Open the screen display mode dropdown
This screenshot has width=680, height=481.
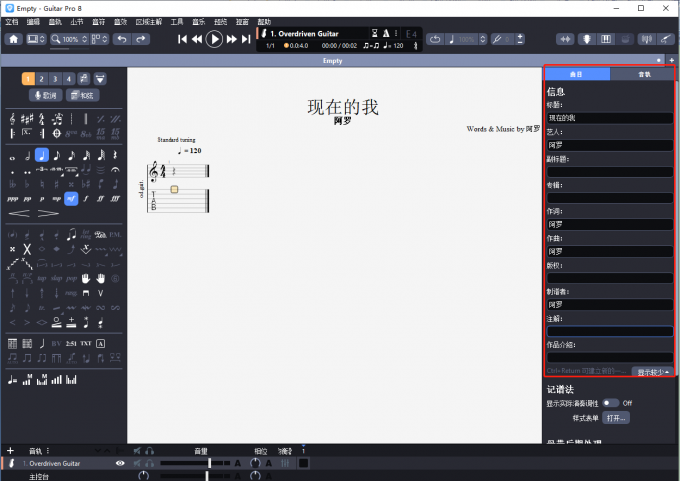tap(36, 39)
